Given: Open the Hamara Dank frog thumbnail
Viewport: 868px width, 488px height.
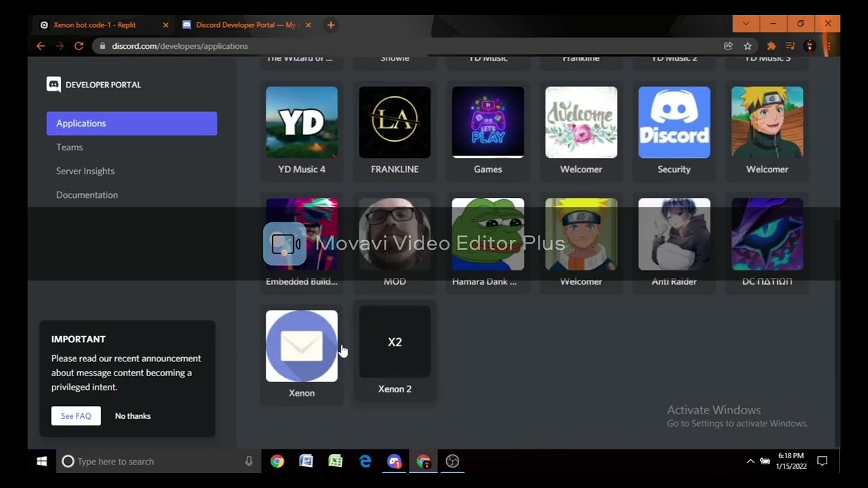Looking at the screenshot, I should click(x=488, y=234).
